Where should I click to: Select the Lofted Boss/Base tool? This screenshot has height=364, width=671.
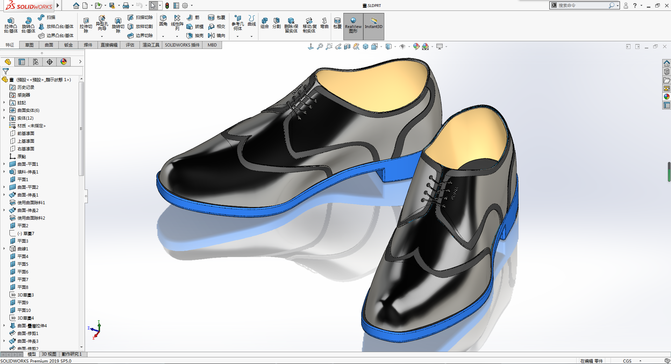pyautogui.click(x=56, y=27)
